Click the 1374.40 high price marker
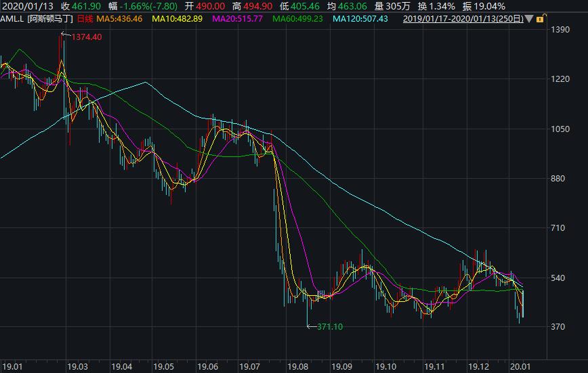 (x=86, y=37)
